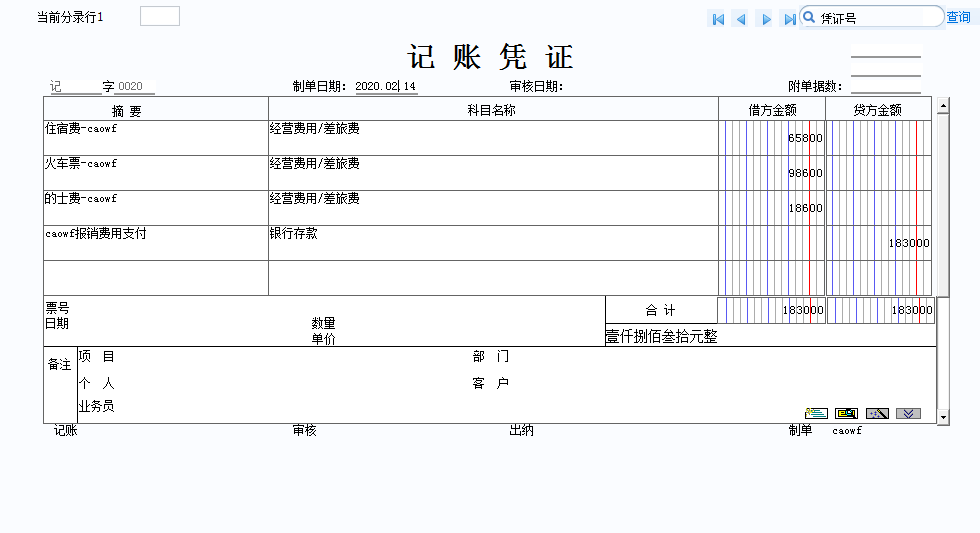Click the box next to 当前分录行1
Image resolution: width=980 pixels, height=533 pixels.
[x=160, y=16]
